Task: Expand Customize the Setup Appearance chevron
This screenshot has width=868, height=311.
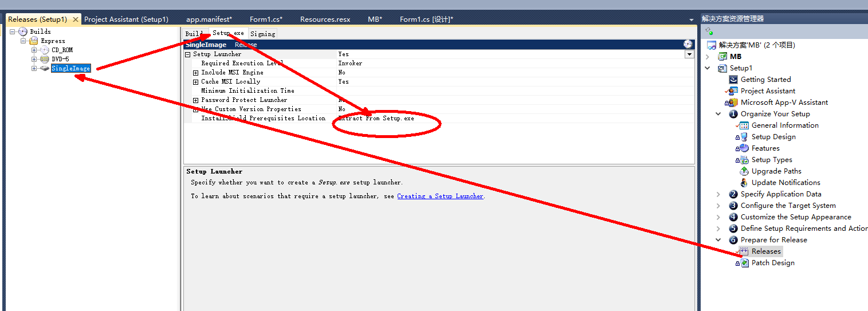Action: (718, 216)
